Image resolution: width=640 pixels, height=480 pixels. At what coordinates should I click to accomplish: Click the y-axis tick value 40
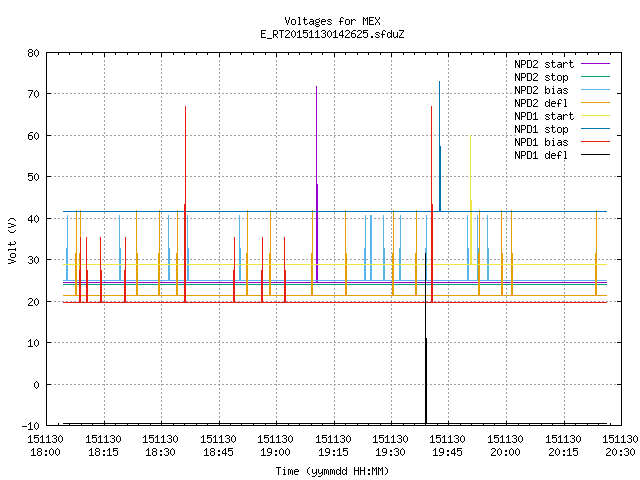pos(33,219)
